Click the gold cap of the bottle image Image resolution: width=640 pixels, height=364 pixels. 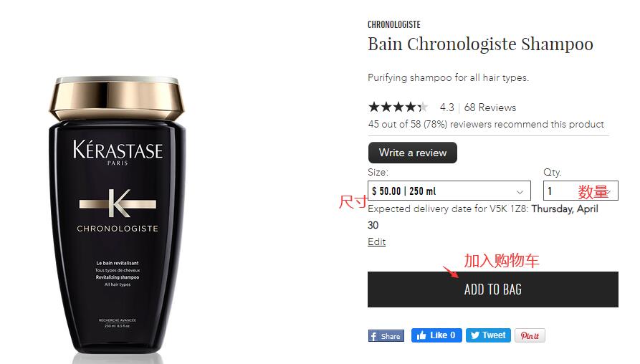117,98
